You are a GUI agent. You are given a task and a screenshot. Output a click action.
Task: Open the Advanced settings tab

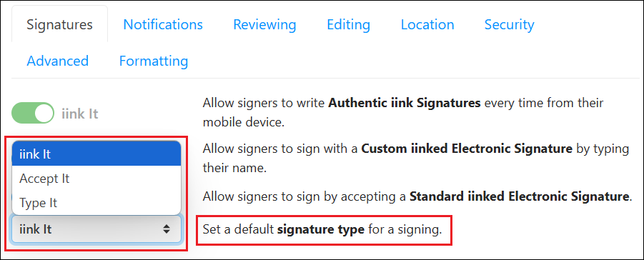click(57, 61)
